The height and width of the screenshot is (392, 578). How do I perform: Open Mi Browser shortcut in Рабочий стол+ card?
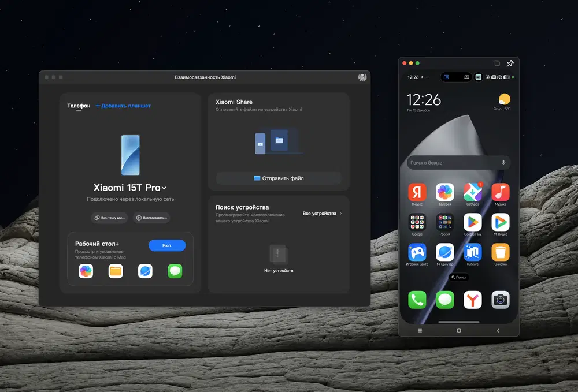click(145, 271)
